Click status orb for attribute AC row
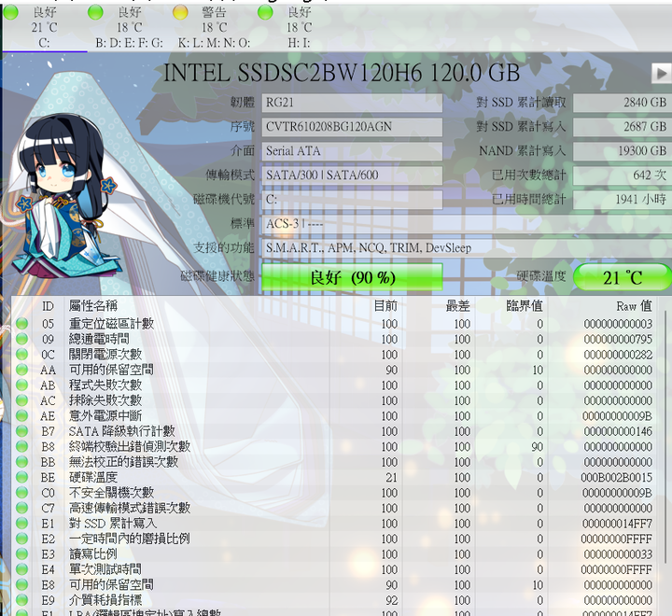This screenshot has height=616, width=672. coord(21,400)
